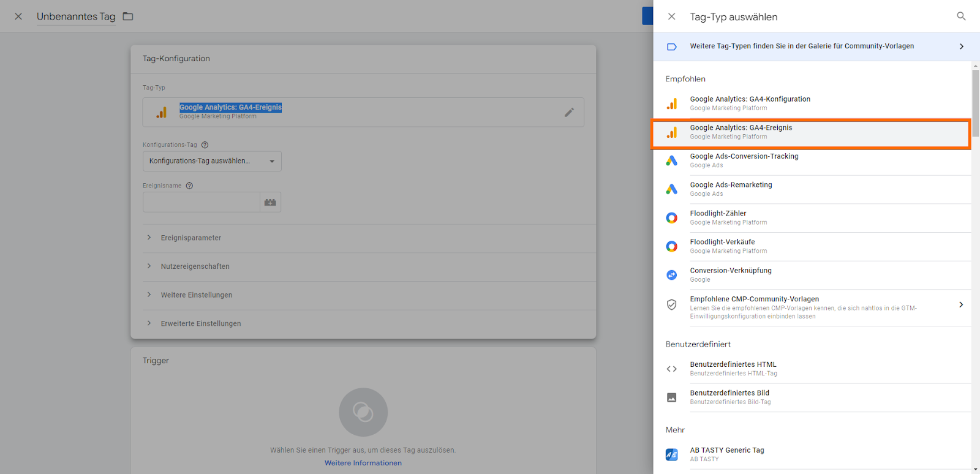Screen dimensions: 980x474
Task: Click Floodlight-Zähler icon
Action: pyautogui.click(x=672, y=218)
